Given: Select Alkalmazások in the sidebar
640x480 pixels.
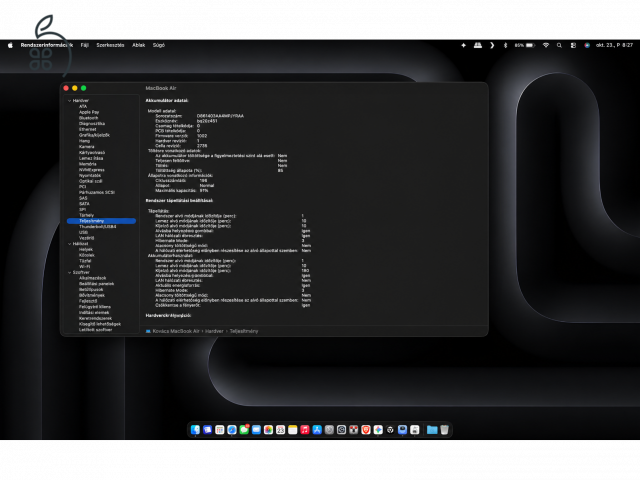Looking at the screenshot, I should pos(93,278).
